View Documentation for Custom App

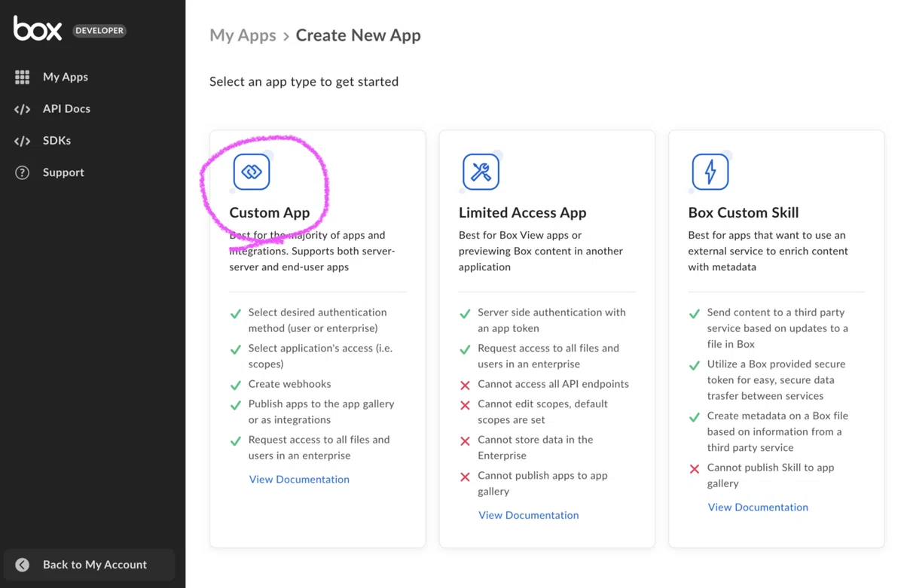coord(299,479)
